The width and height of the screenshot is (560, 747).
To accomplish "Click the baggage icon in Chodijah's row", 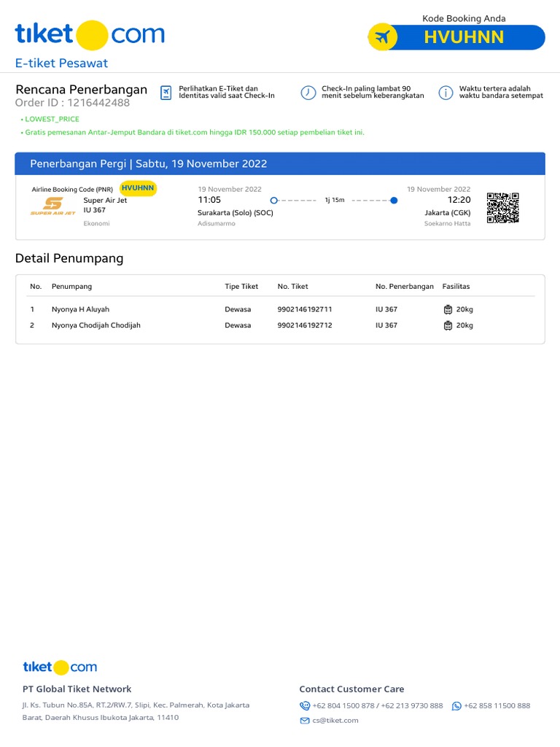I will (x=448, y=325).
